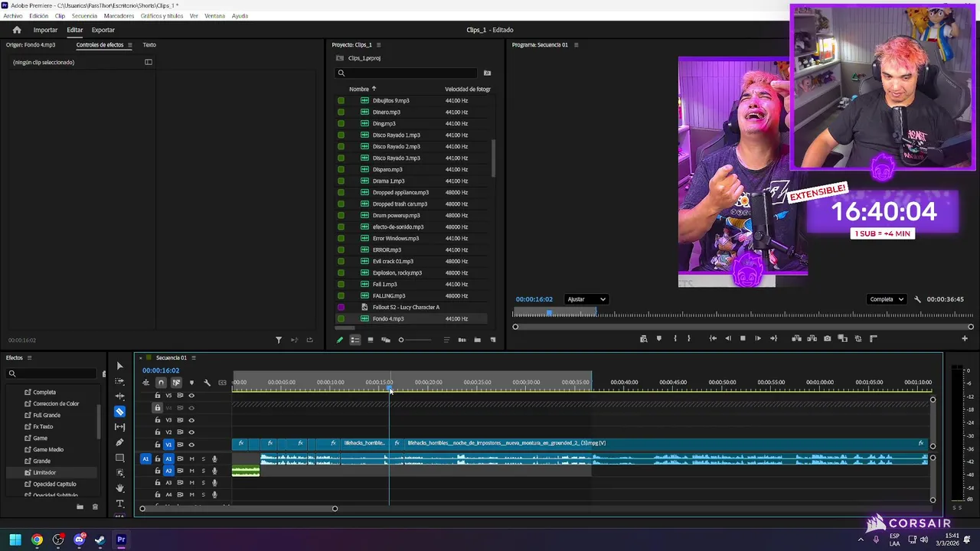This screenshot has height=551, width=980.
Task: Enable voice-over record on track A3
Action: click(214, 483)
